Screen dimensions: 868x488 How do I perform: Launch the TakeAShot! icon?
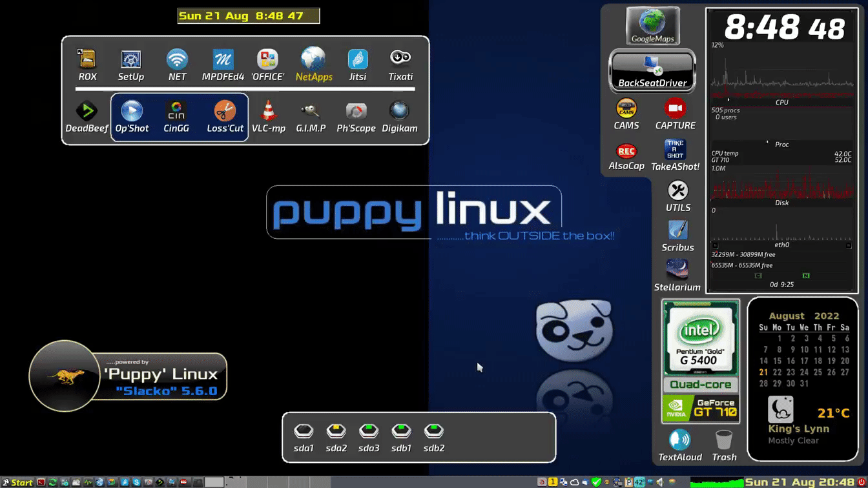(x=676, y=156)
